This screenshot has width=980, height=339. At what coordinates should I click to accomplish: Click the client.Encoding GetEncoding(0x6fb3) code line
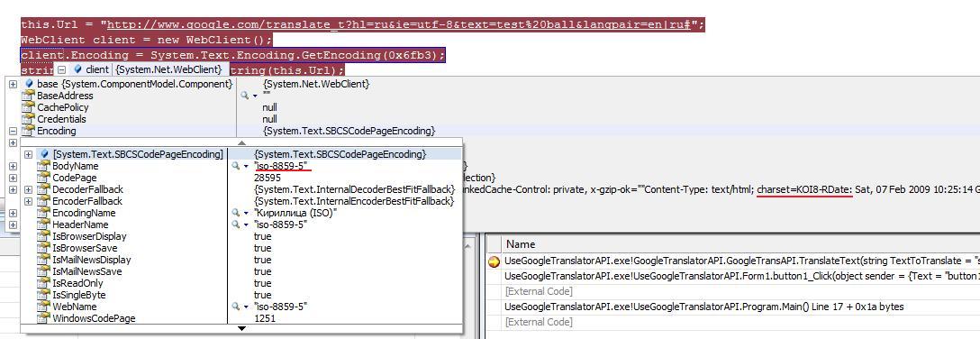233,56
